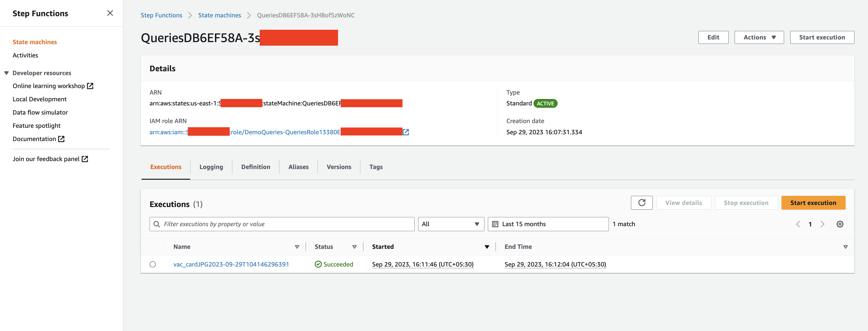Click the search icon in filter box
The image size is (868, 331).
(157, 224)
